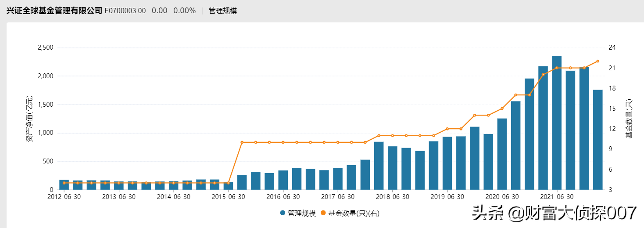Click orange line point above 2020-06-30 bar
This screenshot has width=644, height=228.
502,109
